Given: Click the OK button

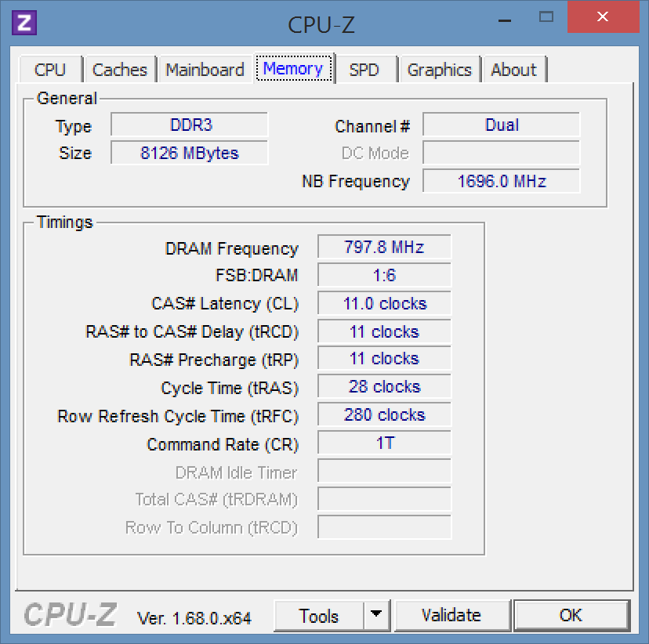Looking at the screenshot, I should 571,616.
